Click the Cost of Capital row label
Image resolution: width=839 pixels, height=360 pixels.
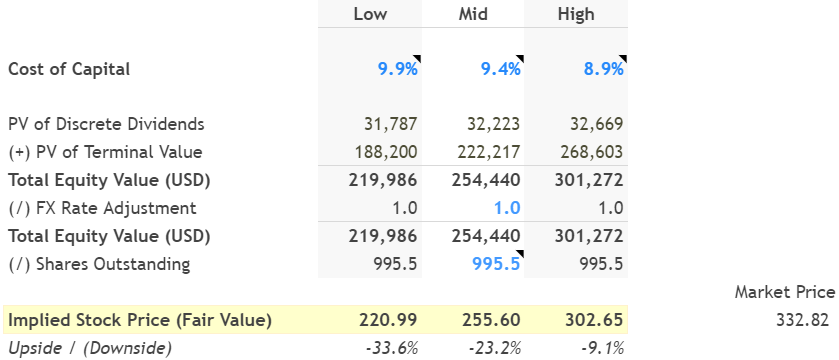[x=69, y=69]
